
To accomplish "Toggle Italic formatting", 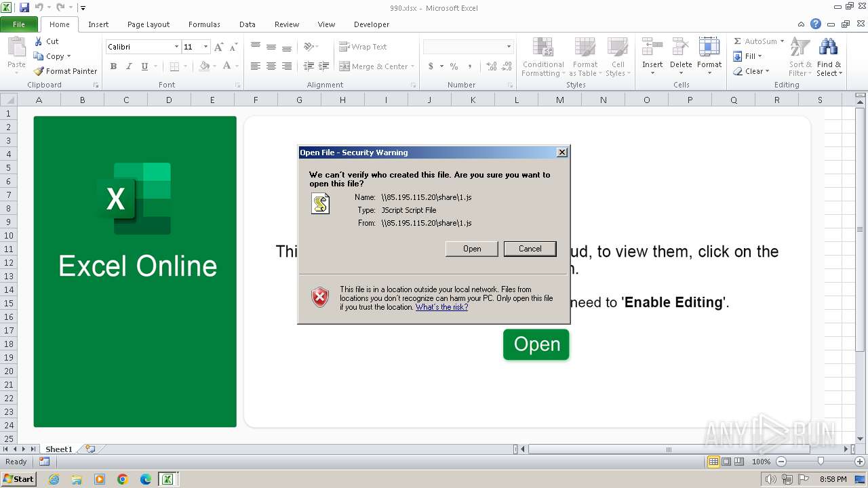I will (x=129, y=66).
